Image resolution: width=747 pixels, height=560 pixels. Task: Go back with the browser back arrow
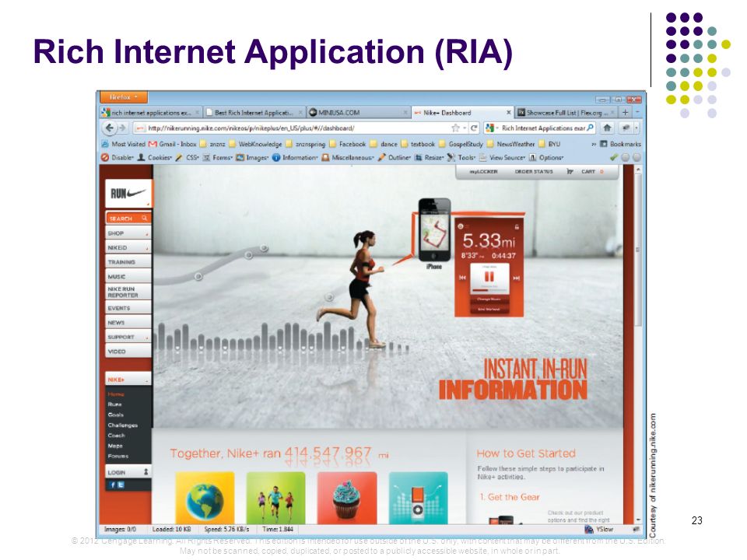tap(110, 128)
